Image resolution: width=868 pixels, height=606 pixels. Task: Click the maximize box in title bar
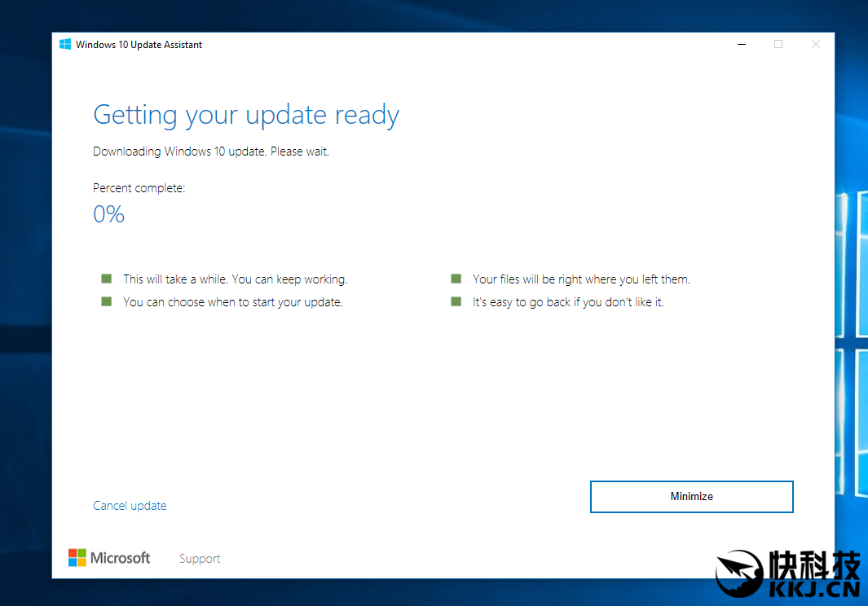(x=778, y=44)
